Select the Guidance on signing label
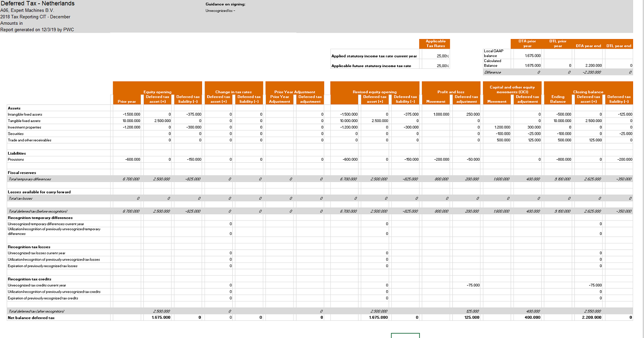This screenshot has width=644, height=338. 225,4
